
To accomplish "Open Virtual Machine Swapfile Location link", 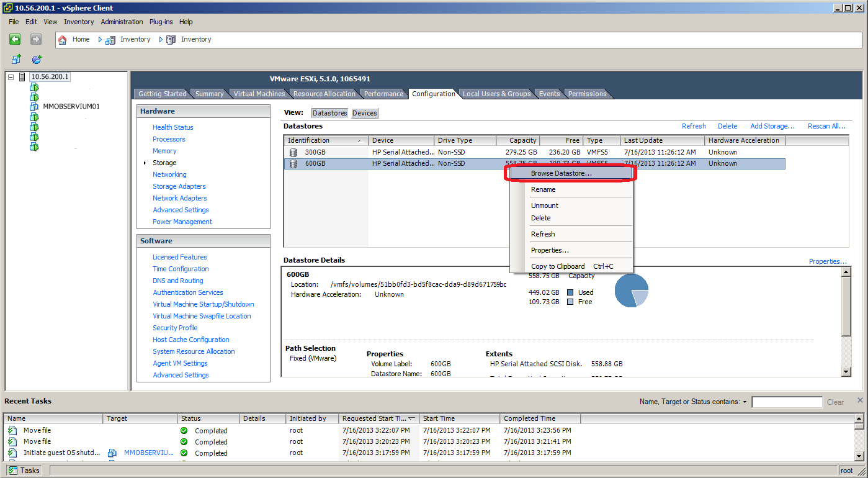I will pyautogui.click(x=202, y=316).
